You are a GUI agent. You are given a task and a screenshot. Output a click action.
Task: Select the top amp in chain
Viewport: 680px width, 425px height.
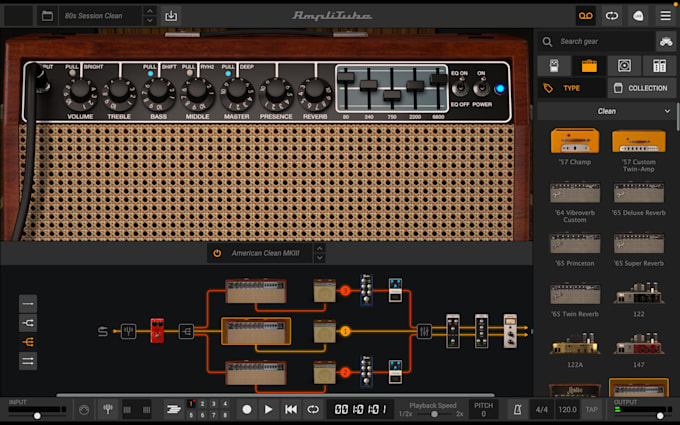click(256, 291)
